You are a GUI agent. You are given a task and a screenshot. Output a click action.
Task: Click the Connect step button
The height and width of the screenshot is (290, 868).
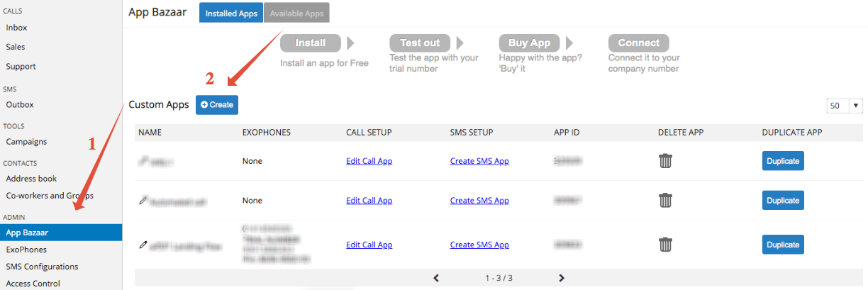tap(638, 43)
